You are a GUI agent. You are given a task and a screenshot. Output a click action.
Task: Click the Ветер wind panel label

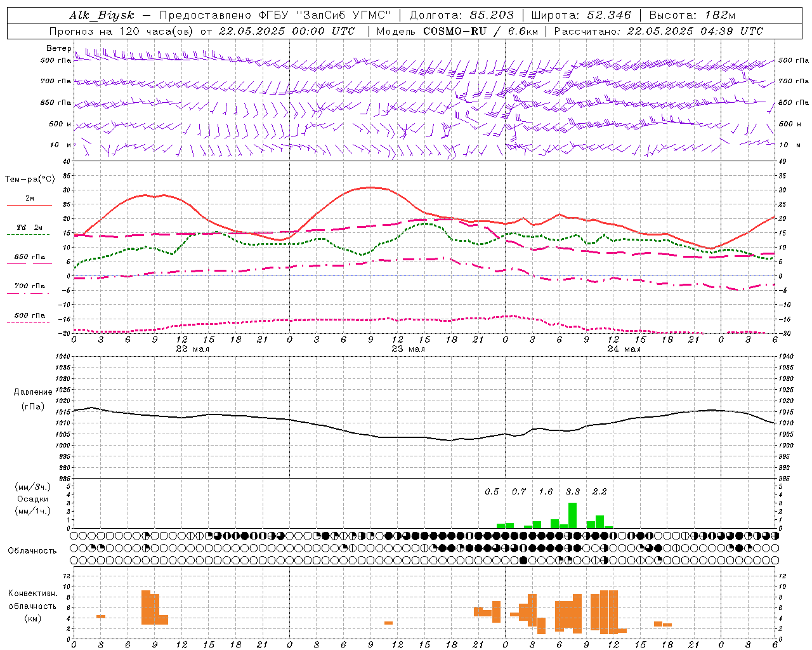(59, 48)
